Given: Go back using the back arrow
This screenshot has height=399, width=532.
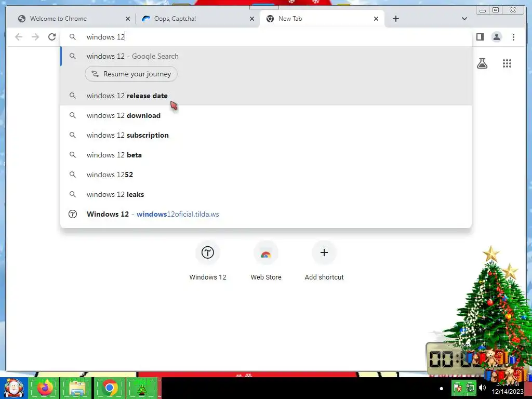Looking at the screenshot, I should coord(19,37).
